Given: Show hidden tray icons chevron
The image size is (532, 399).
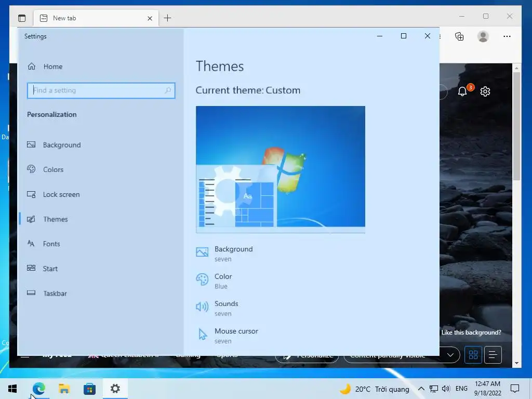Looking at the screenshot, I should tap(421, 389).
